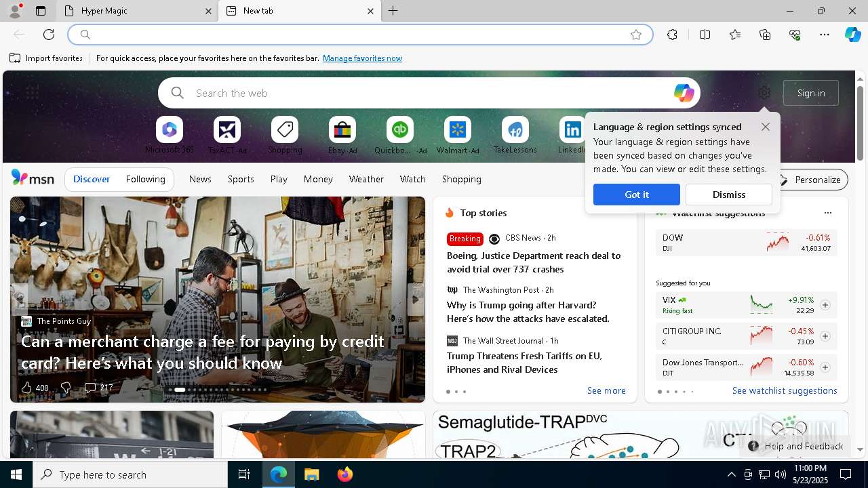Like the credit card fee article
The image size is (868, 488).
[34, 388]
